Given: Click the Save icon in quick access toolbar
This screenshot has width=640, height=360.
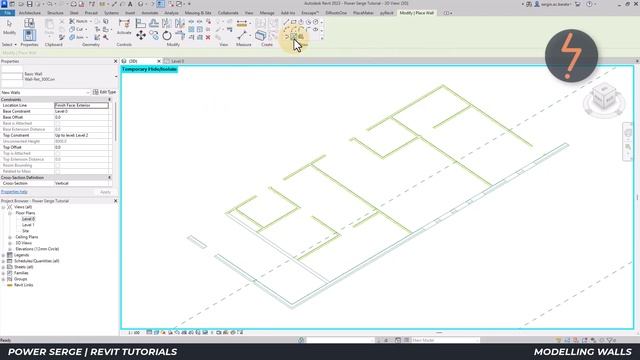Looking at the screenshot, I should (29, 4).
